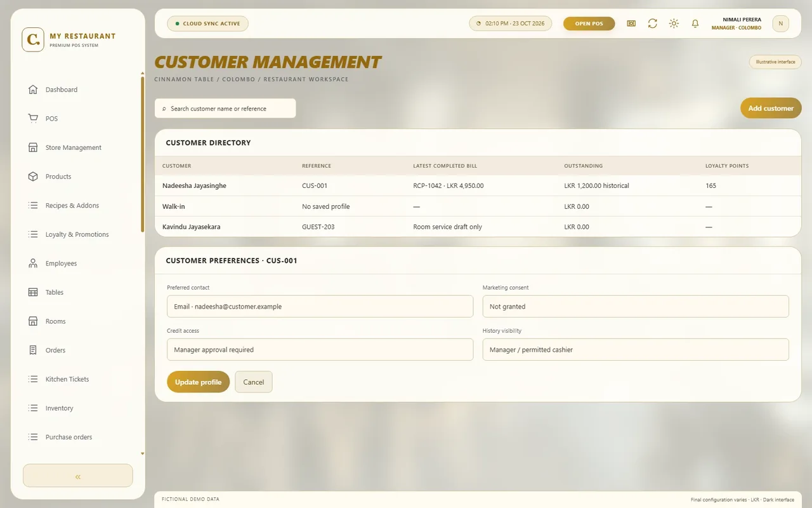Click the Orders receipt icon
Image resolution: width=812 pixels, height=508 pixels.
click(33, 351)
